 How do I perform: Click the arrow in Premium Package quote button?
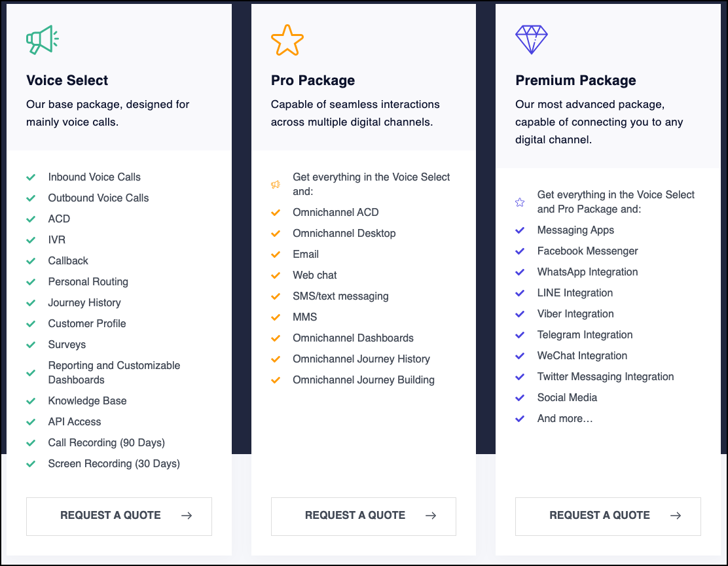(676, 516)
